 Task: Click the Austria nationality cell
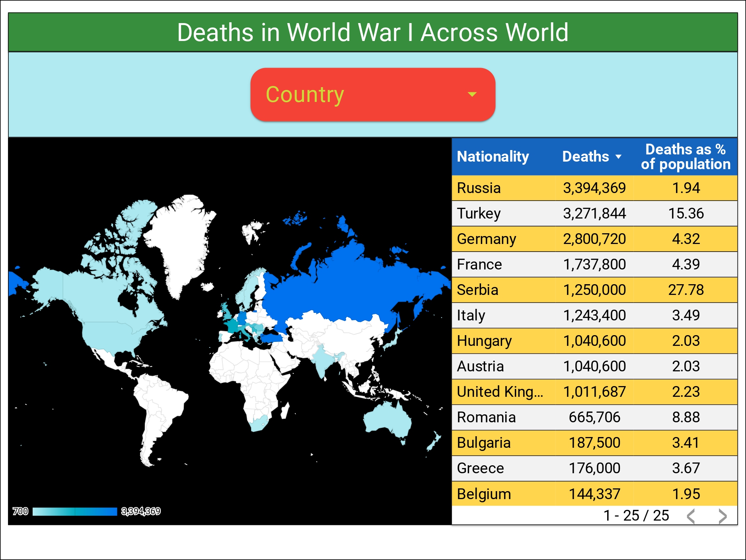pyautogui.click(x=480, y=366)
